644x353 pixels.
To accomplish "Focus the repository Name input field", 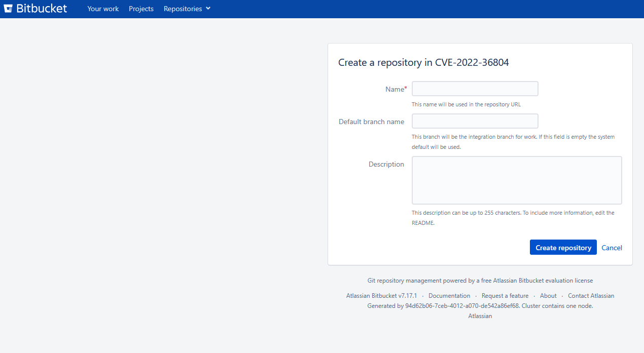I will [x=475, y=89].
